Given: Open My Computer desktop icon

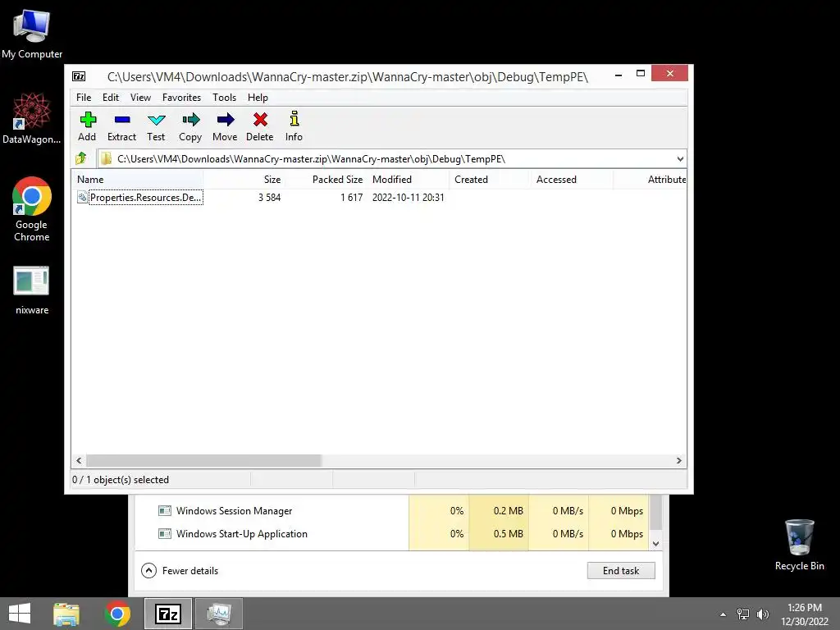Looking at the screenshot, I should pos(32,34).
